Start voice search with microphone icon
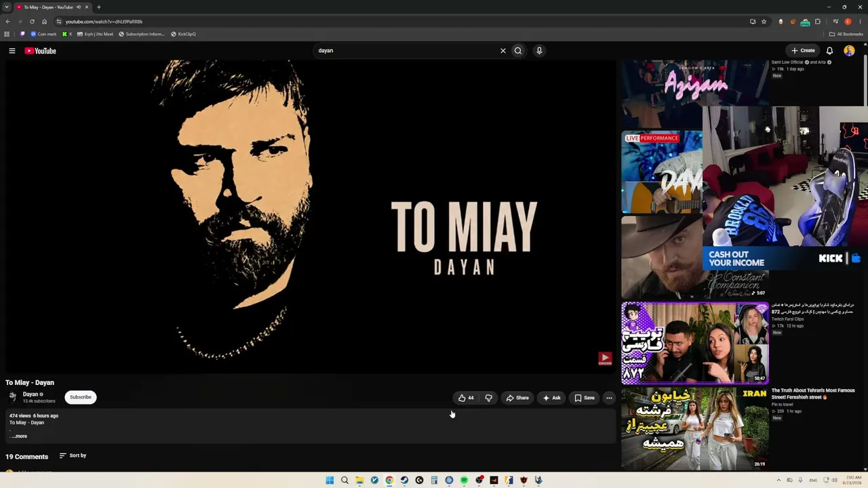Screen dimensions: 868x488 click(539, 51)
